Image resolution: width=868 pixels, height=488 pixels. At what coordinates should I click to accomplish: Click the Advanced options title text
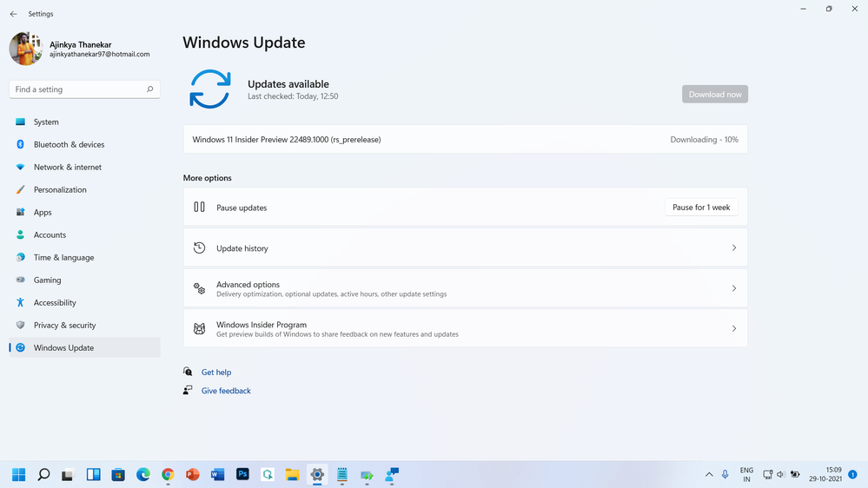[x=248, y=285]
